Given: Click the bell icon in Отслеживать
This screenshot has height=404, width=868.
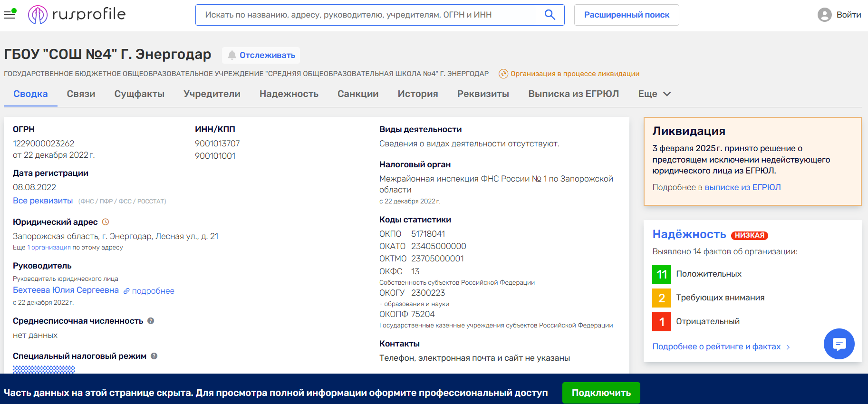Looking at the screenshot, I should click(x=232, y=55).
